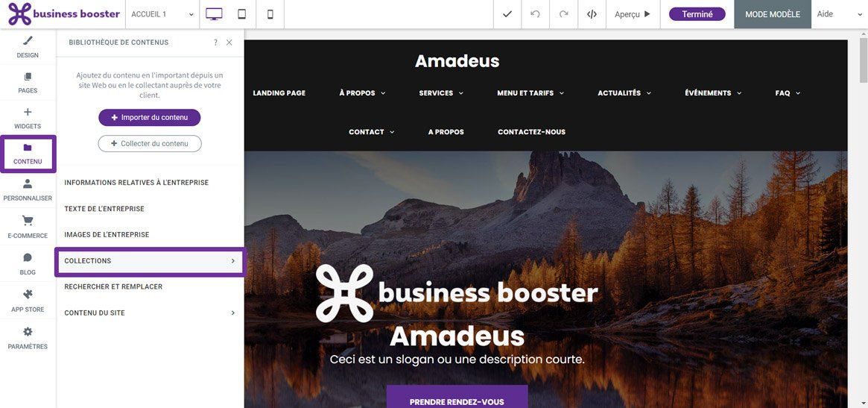Image resolution: width=868 pixels, height=408 pixels.
Task: Switch to mobile phone preview icon
Action: [x=270, y=14]
